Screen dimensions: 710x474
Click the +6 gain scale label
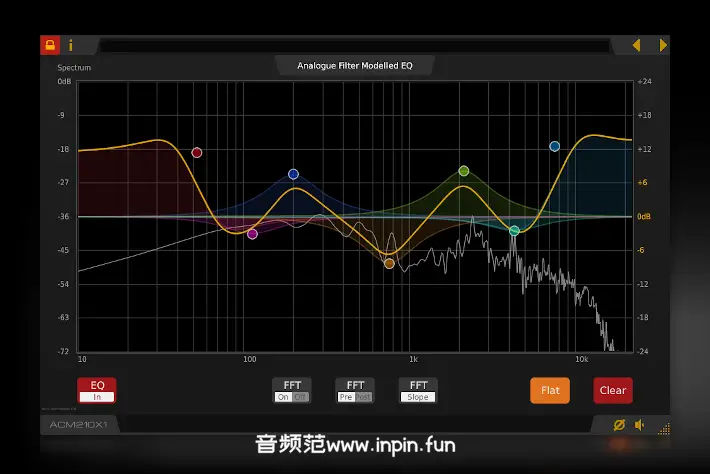[643, 182]
